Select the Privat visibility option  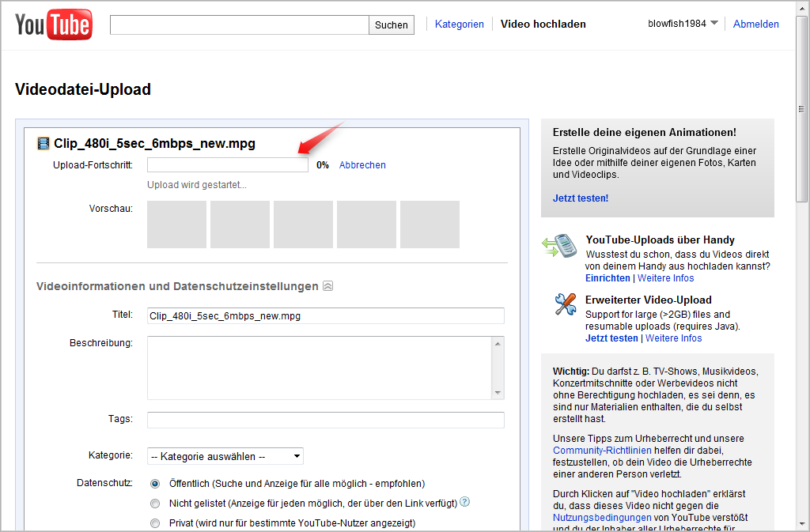(x=155, y=523)
